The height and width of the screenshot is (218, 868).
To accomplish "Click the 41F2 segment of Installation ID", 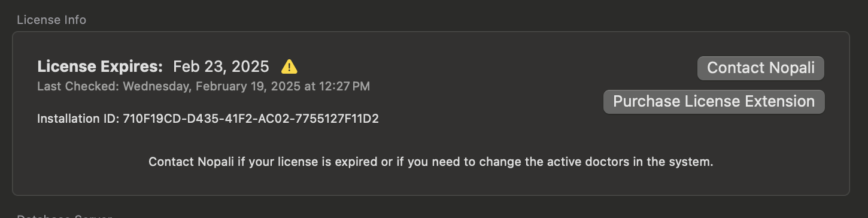I will pos(238,119).
